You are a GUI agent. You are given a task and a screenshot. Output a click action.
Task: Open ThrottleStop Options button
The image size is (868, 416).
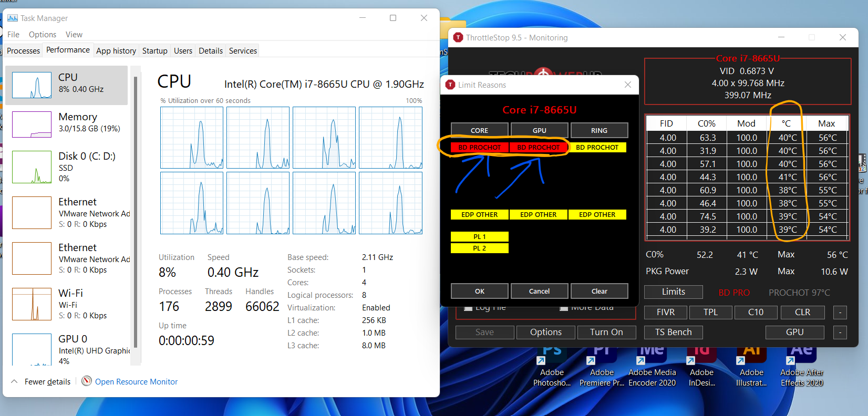(546, 332)
